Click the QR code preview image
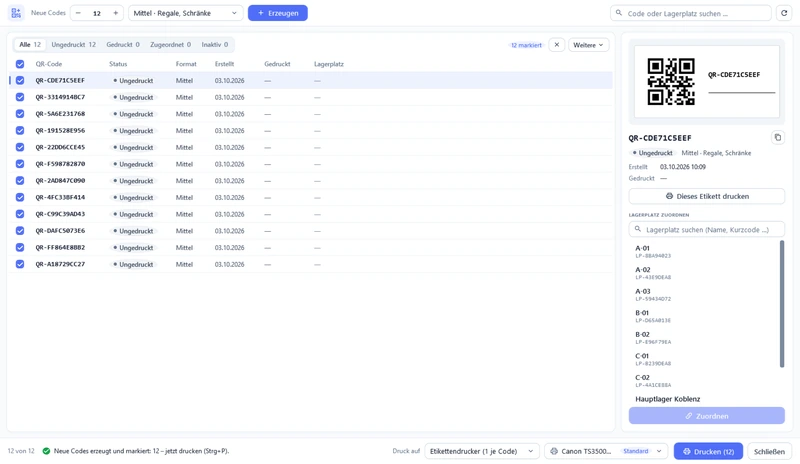The height and width of the screenshot is (464, 800). click(x=671, y=81)
